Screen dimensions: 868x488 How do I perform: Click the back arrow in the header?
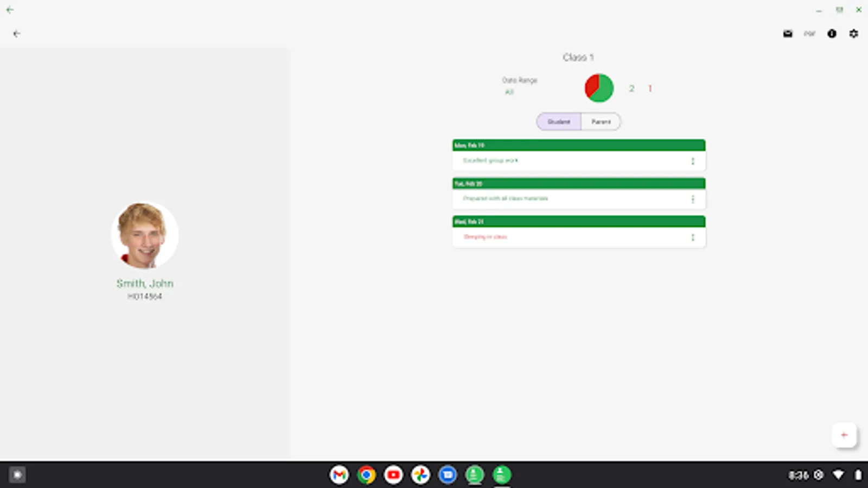click(17, 34)
